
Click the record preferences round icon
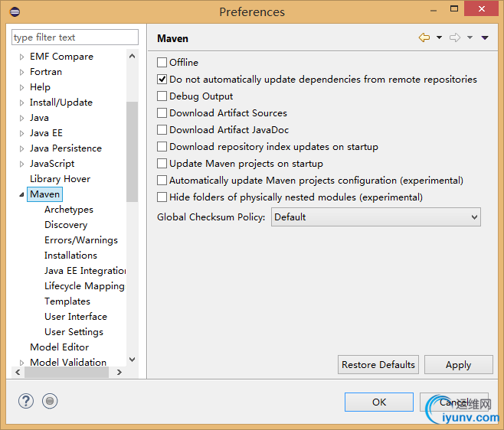click(x=50, y=401)
